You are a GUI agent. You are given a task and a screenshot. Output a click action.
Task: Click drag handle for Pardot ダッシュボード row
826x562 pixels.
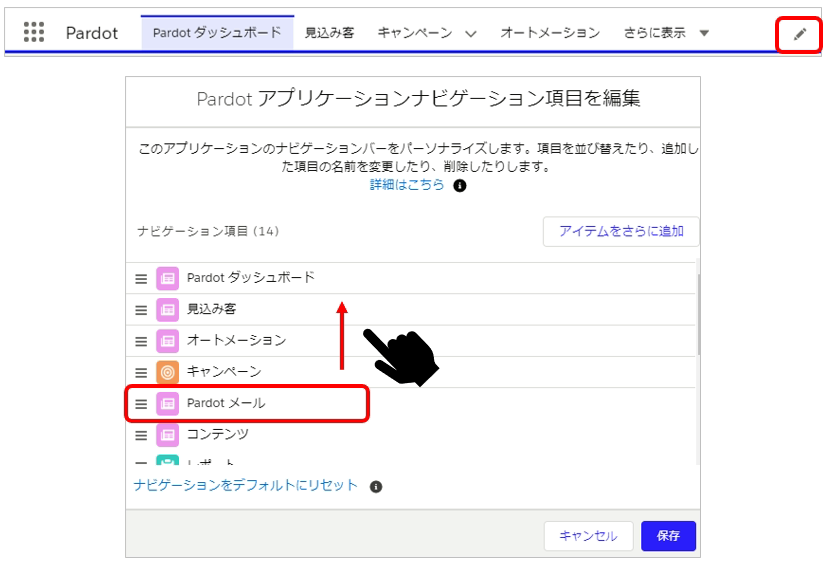pos(141,279)
